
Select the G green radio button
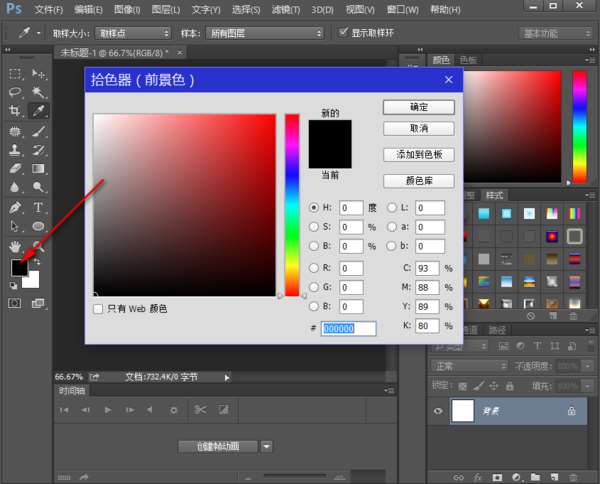tap(314, 287)
